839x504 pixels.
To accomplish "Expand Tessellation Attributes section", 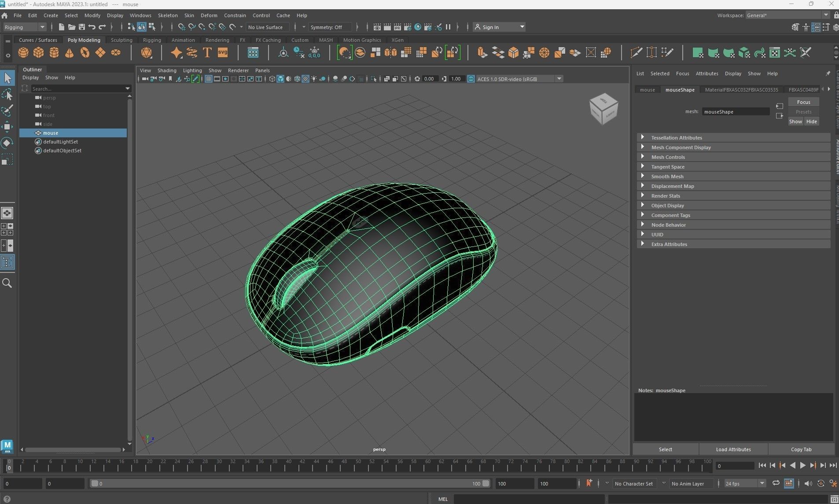I will click(733, 138).
